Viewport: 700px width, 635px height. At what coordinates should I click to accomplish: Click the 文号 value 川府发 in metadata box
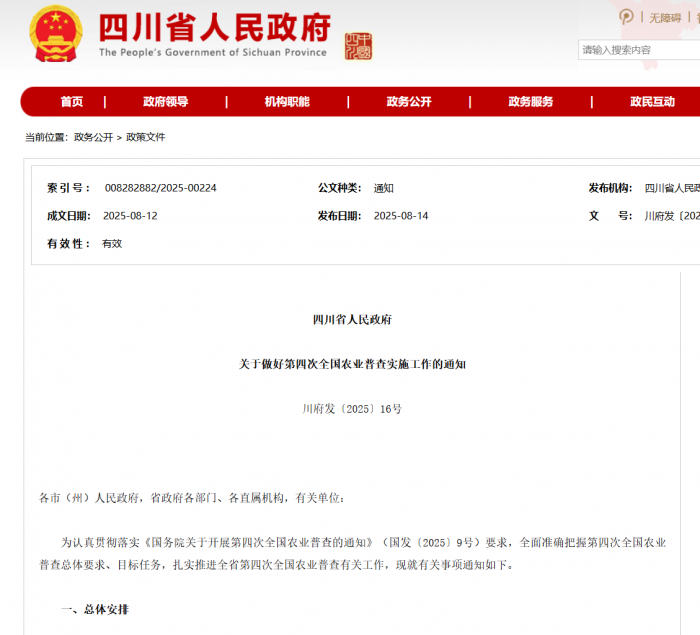672,216
